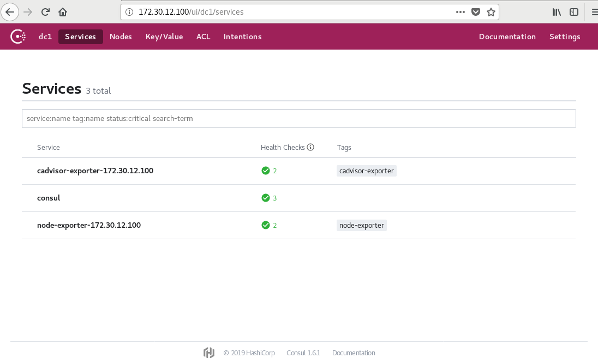Click green check icon for cadvisor-exporter row
This screenshot has height=364, width=598.
click(265, 171)
